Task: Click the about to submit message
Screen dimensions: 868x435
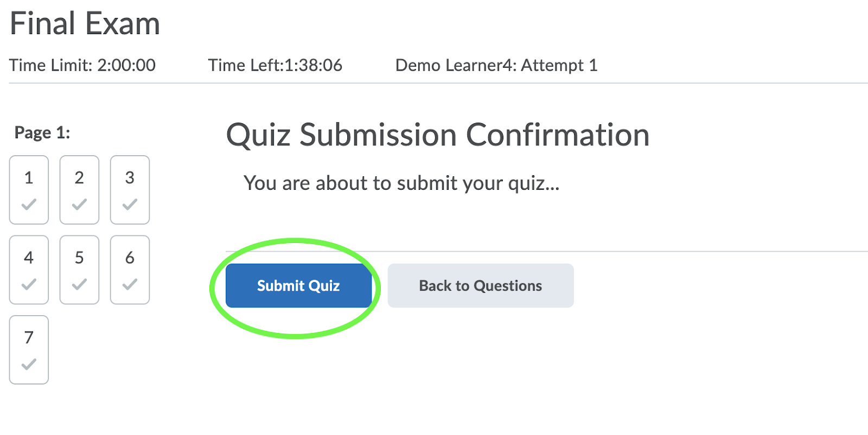Action: tap(401, 183)
